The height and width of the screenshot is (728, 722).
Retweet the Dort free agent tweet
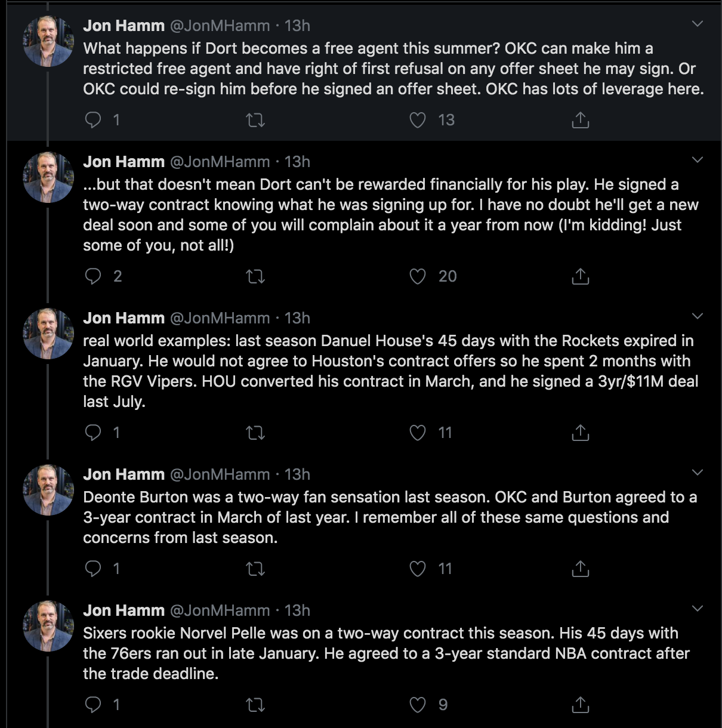pyautogui.click(x=255, y=120)
